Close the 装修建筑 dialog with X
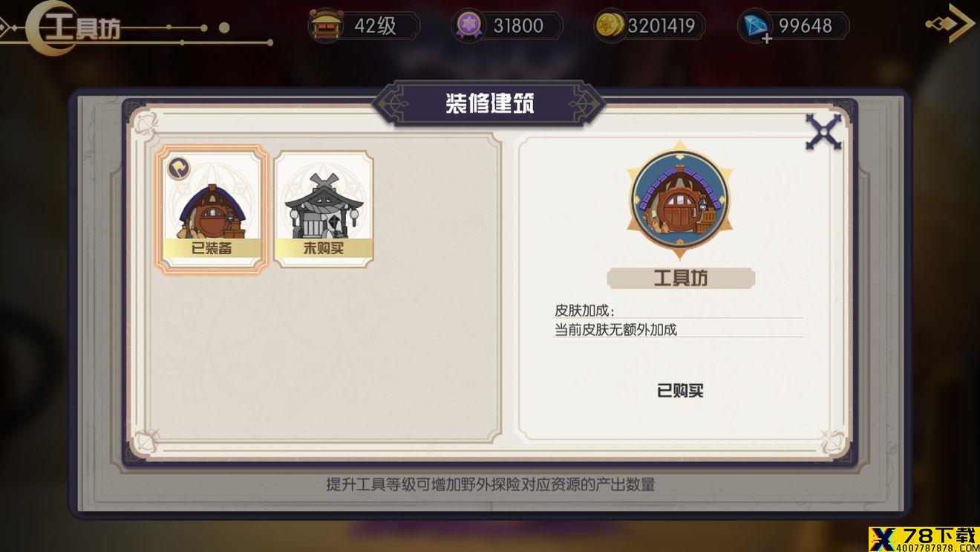980x552 pixels. 823,133
